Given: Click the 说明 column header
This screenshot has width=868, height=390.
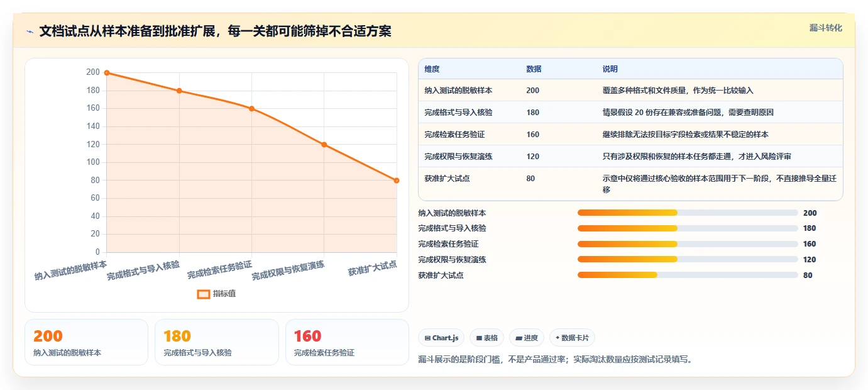Looking at the screenshot, I should 610,69.
